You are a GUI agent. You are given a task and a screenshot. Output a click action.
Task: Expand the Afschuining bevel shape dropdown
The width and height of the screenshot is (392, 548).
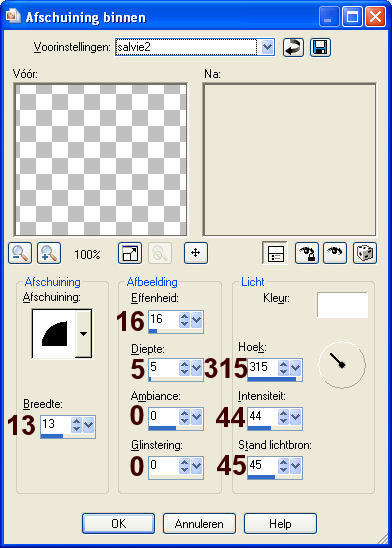pos(84,334)
